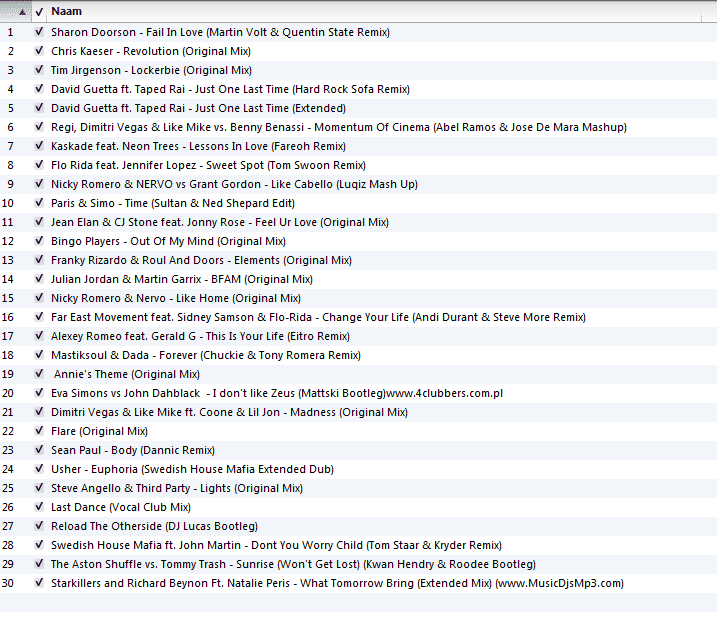Disable the Bingo Players - Out Of My Mind checkbox
The width and height of the screenshot is (717, 619).
click(38, 241)
